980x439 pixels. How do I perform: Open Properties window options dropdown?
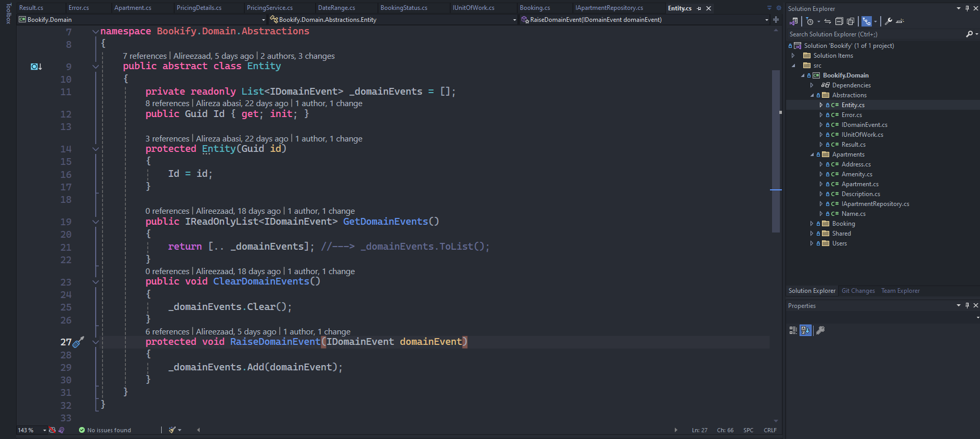coord(959,305)
